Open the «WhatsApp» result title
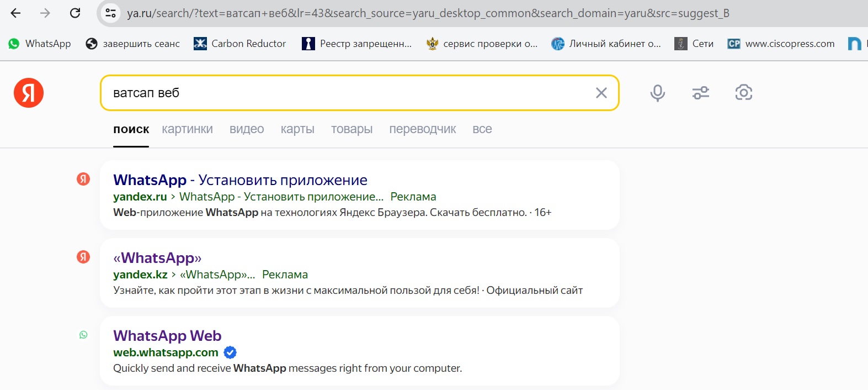The height and width of the screenshot is (390, 868). tap(157, 258)
